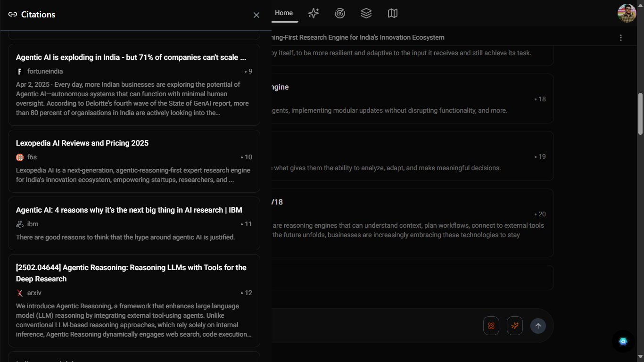644x362 pixels.
Task: Open the sparkle AI tab icon
Action: point(314,13)
